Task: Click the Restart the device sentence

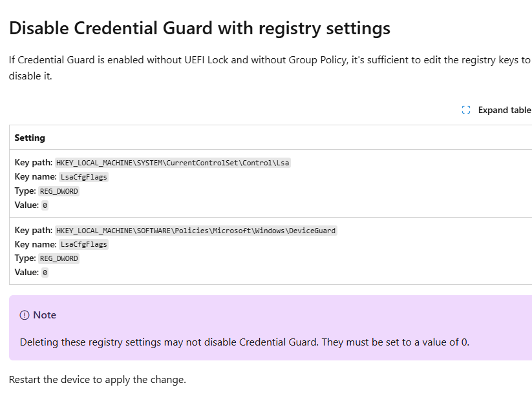Action: tap(98, 379)
